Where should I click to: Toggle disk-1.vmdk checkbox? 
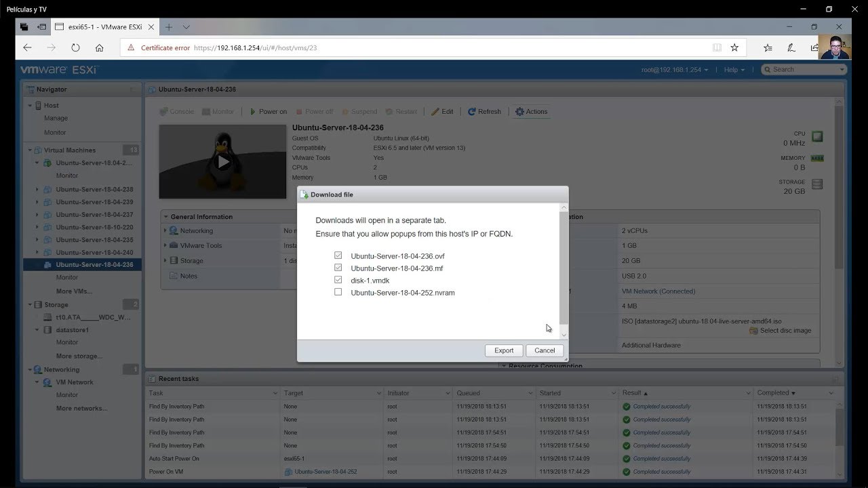point(338,279)
